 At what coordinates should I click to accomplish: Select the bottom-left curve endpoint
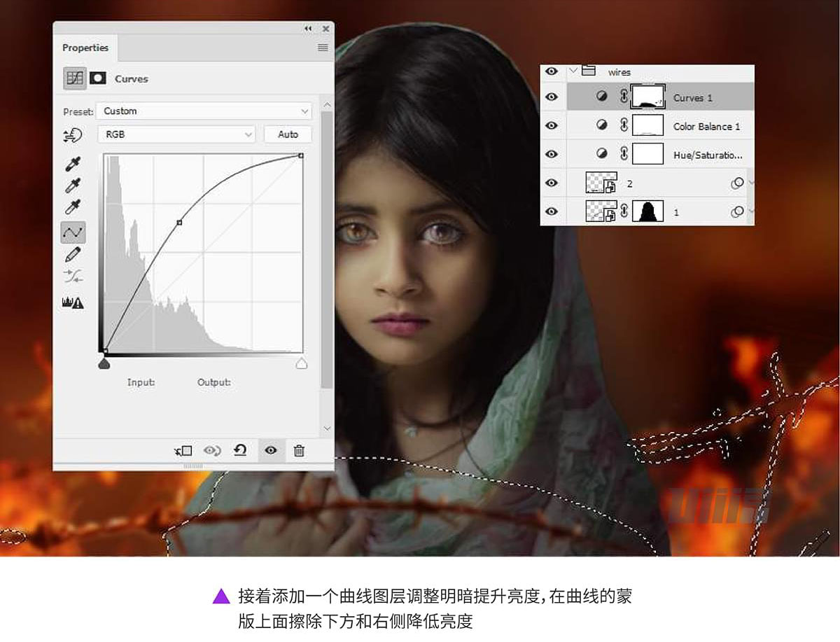pos(105,350)
